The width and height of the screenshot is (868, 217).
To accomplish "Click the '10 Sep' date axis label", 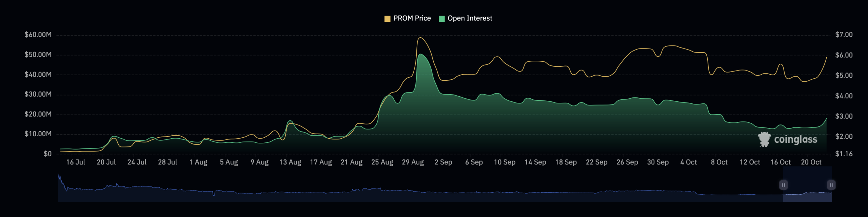I will tap(505, 162).
